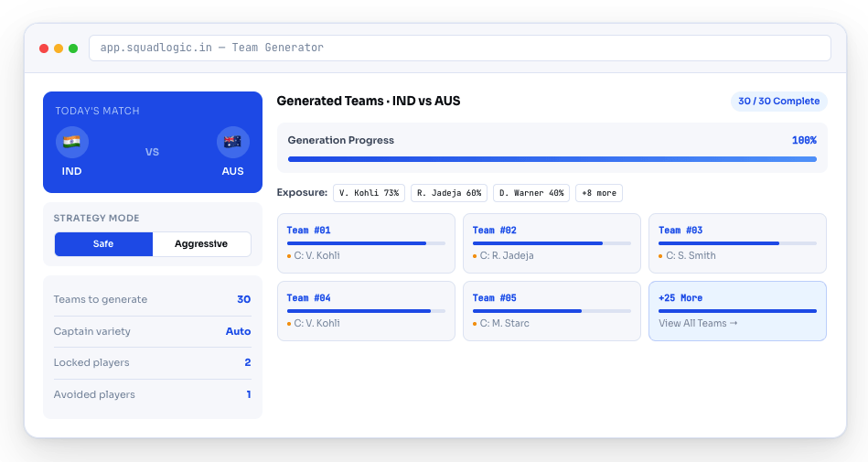Image resolution: width=868 pixels, height=462 pixels.
Task: Click the yellow minimize window dot
Action: 59,48
